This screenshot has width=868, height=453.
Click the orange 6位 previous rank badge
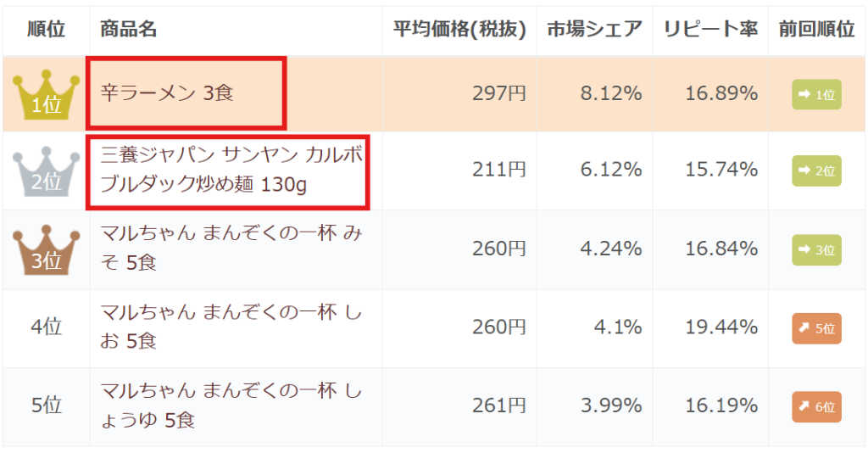(816, 406)
